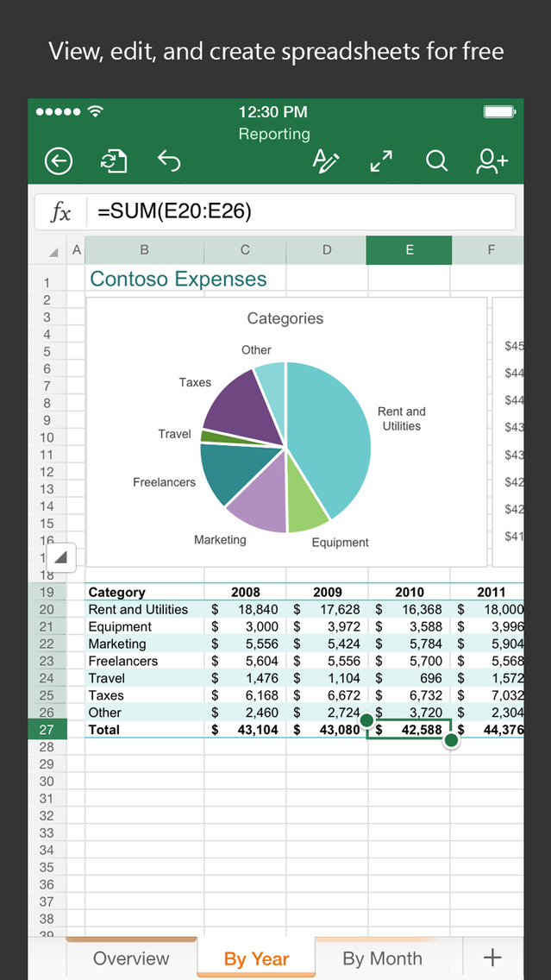Tap the fx function icon

click(60, 212)
